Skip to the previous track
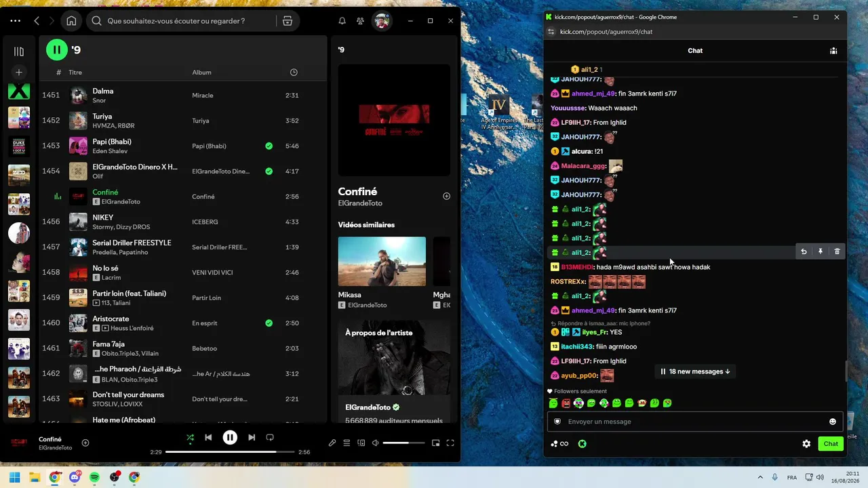This screenshot has height=488, width=868. (208, 438)
